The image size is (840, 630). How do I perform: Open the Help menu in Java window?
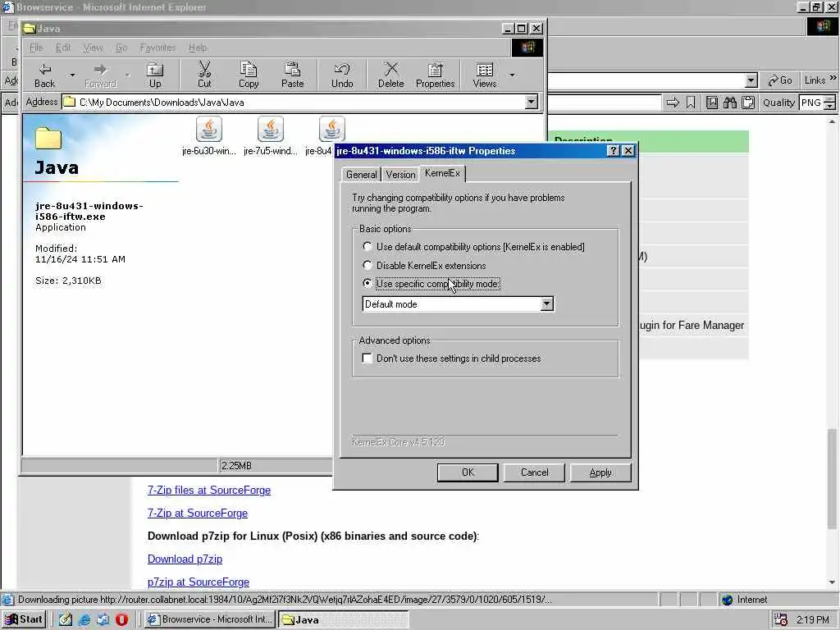tap(198, 48)
